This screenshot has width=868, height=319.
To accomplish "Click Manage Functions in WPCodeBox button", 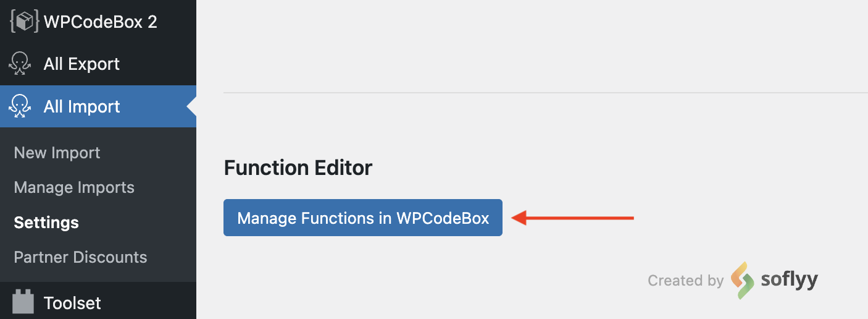I will pyautogui.click(x=363, y=218).
